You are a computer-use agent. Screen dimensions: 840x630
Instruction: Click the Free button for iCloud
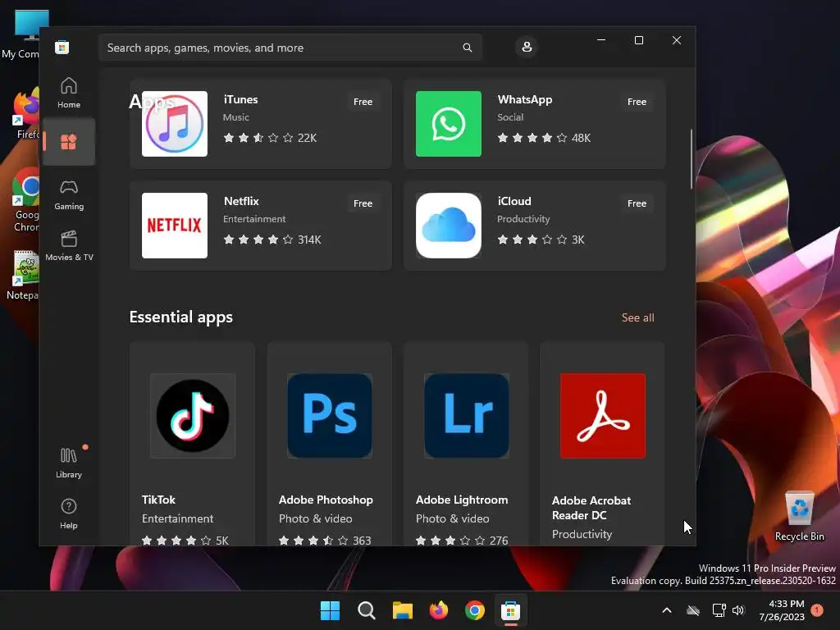pyautogui.click(x=637, y=203)
